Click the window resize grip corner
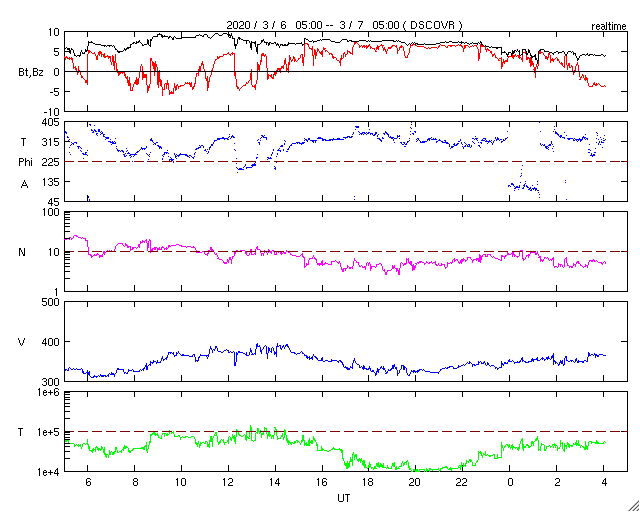The width and height of the screenshot is (640, 512). point(634,506)
